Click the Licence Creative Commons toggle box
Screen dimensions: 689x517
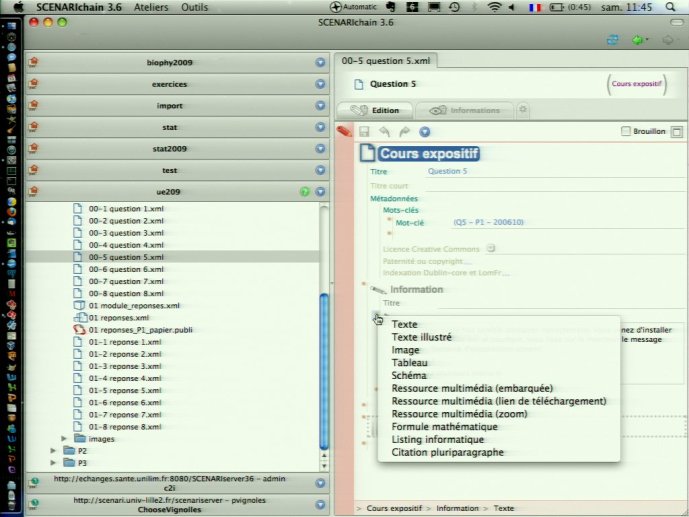tap(491, 248)
